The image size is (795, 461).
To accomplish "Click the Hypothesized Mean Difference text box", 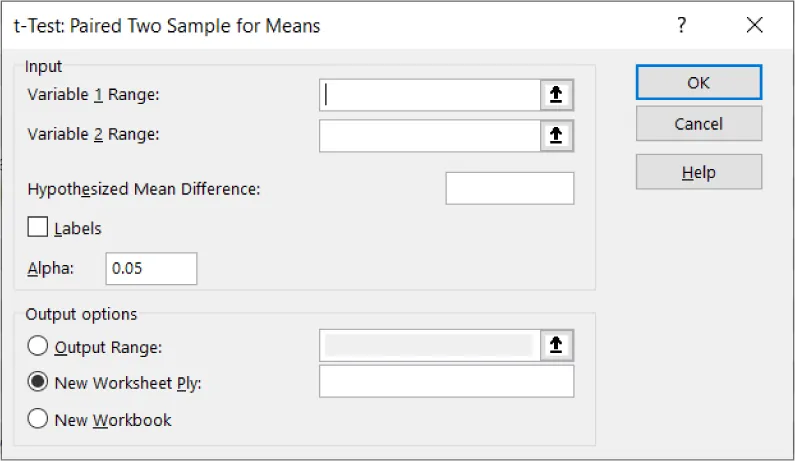I will (509, 188).
